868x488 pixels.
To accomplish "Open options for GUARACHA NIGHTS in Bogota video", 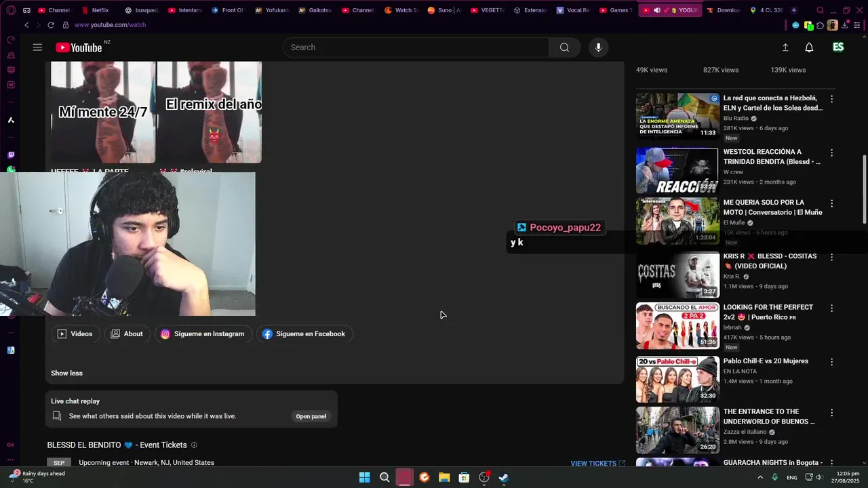I will tap(831, 464).
